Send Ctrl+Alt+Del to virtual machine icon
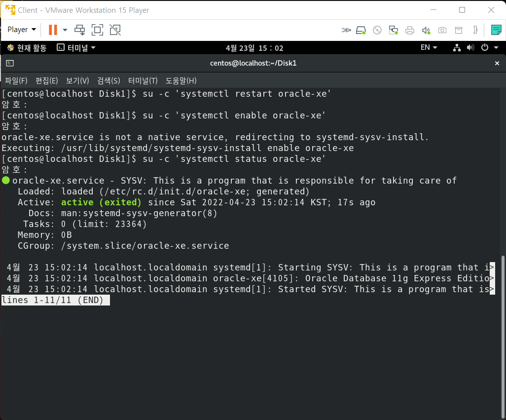 tap(80, 30)
